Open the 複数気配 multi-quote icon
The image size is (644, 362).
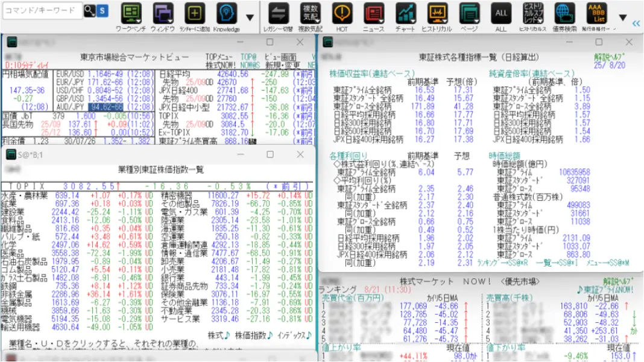(x=310, y=13)
